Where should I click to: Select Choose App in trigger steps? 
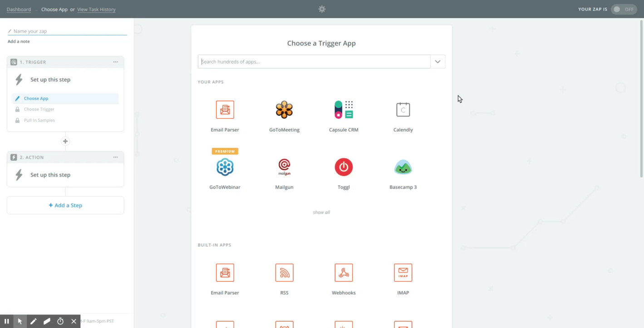point(36,98)
